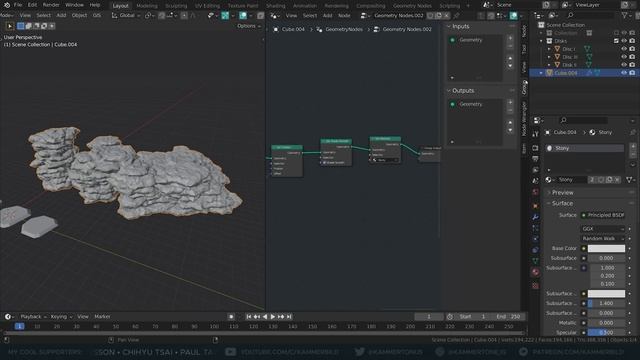Click the Principled BSDF surface shader button
This screenshot has width=640, height=360.
point(602,215)
